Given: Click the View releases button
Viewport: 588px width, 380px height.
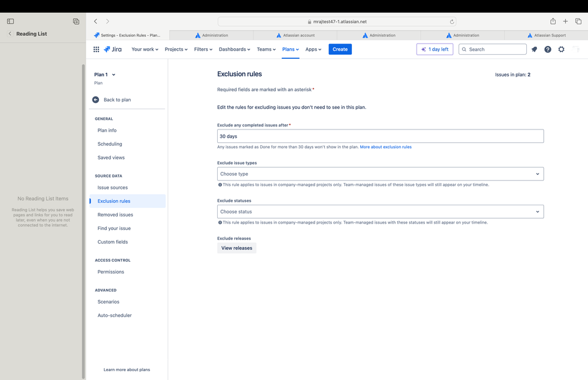Looking at the screenshot, I should pos(237,248).
